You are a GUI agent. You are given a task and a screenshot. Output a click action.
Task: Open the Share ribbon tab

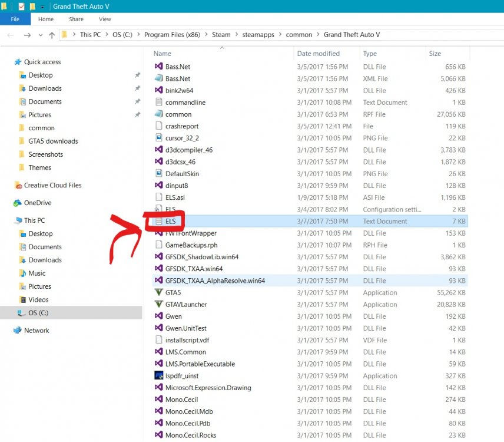tap(76, 19)
